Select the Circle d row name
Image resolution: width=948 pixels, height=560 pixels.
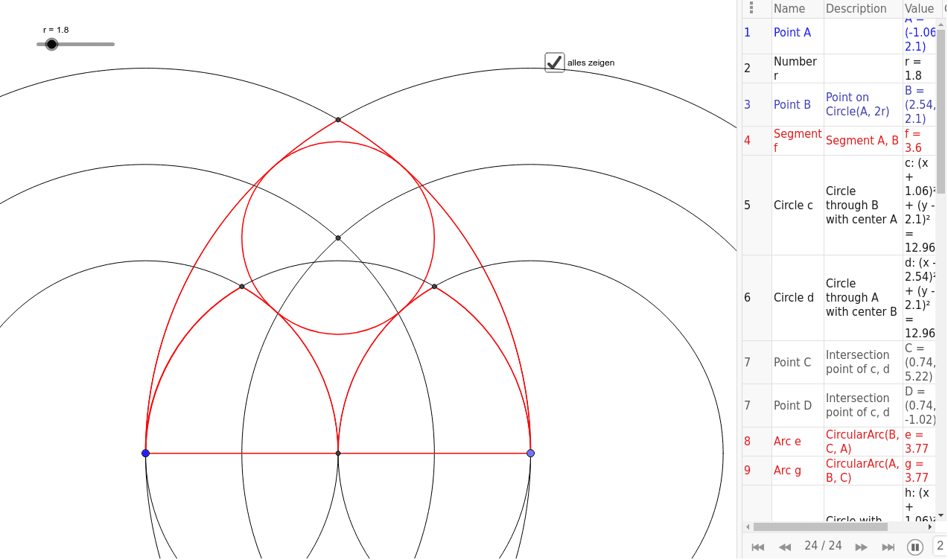pos(794,298)
